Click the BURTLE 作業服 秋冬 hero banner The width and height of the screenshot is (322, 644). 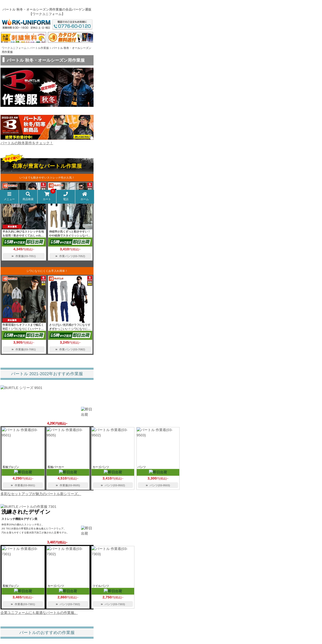click(x=47, y=87)
